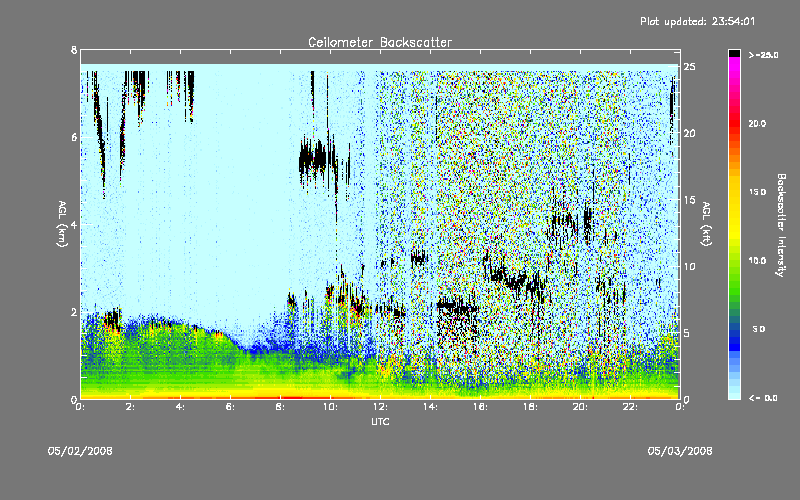Click the colorbar value '20.0'
This screenshot has height=500, width=800.
click(757, 123)
